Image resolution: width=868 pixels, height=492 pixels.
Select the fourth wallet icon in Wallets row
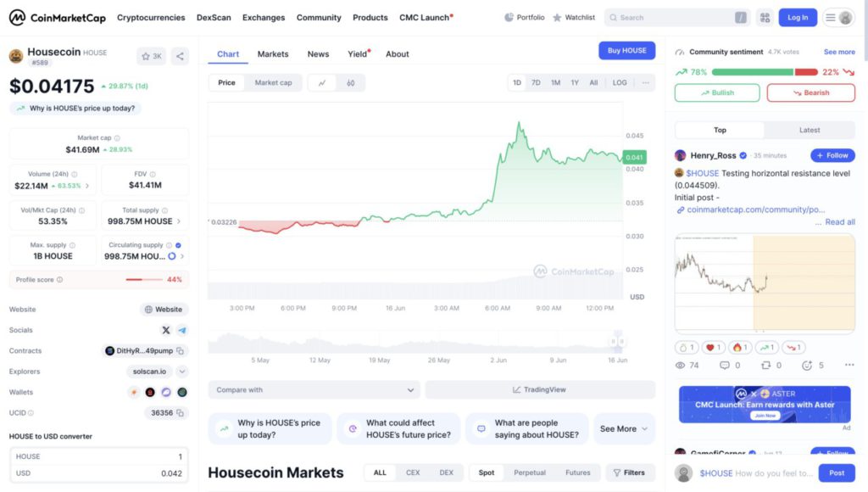tap(182, 392)
